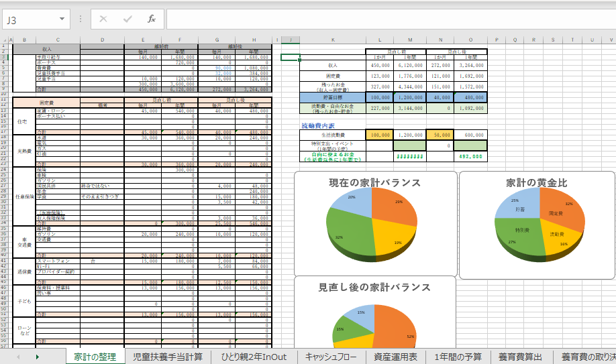The height and width of the screenshot is (364, 616).
Task: Select the 手取り給与 cell
Action: coord(58,58)
